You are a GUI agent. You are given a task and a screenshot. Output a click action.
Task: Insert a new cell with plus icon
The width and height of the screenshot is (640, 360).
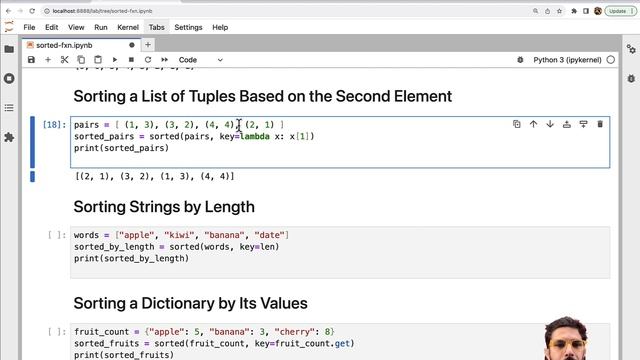click(48, 60)
